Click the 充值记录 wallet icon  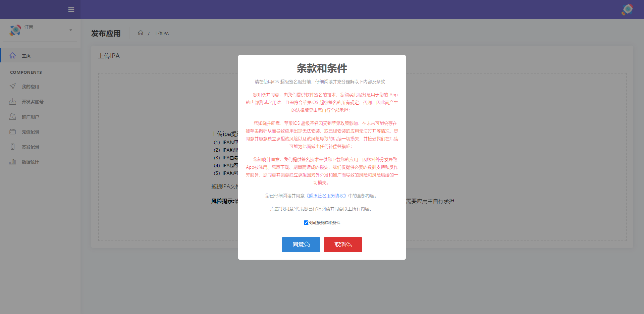click(x=13, y=132)
